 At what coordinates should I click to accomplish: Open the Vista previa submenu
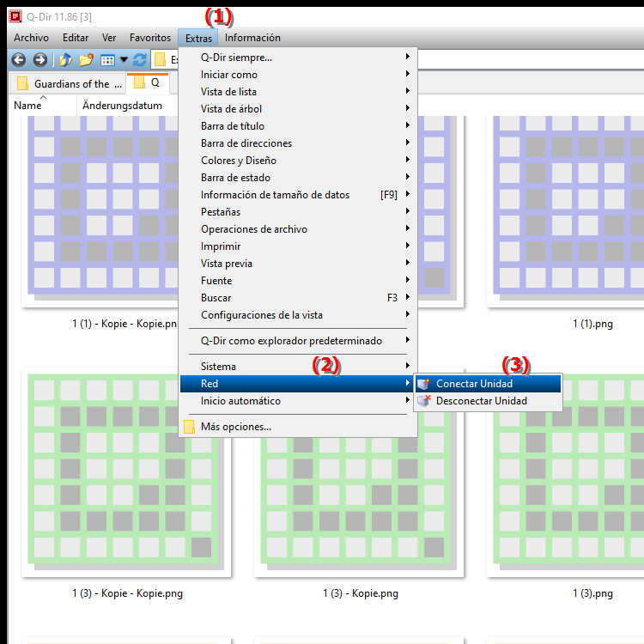click(299, 264)
